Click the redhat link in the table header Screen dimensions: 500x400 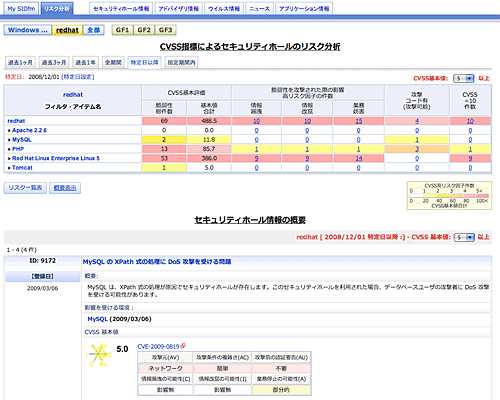tap(73, 95)
